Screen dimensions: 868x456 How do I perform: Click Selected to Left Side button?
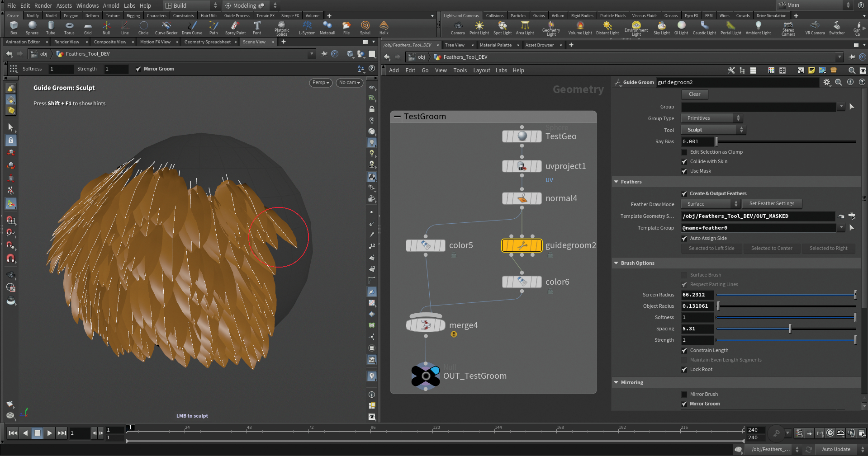pyautogui.click(x=711, y=249)
